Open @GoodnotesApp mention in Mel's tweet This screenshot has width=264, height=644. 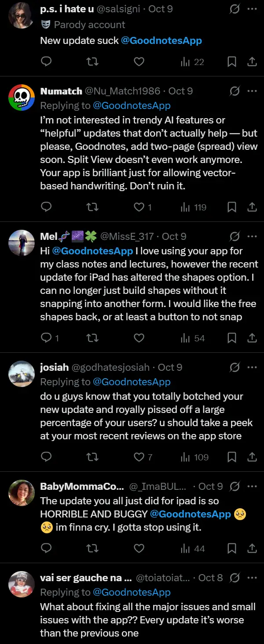click(x=92, y=251)
